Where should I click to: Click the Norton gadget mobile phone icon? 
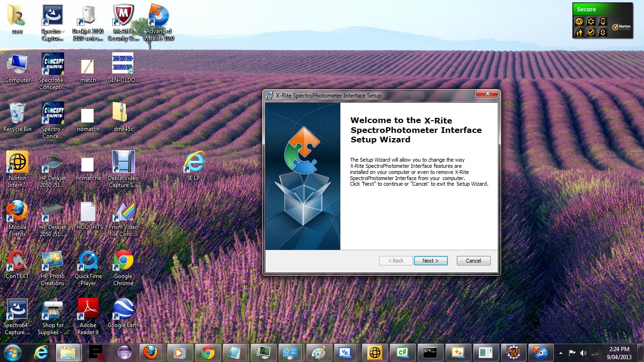pos(603,21)
